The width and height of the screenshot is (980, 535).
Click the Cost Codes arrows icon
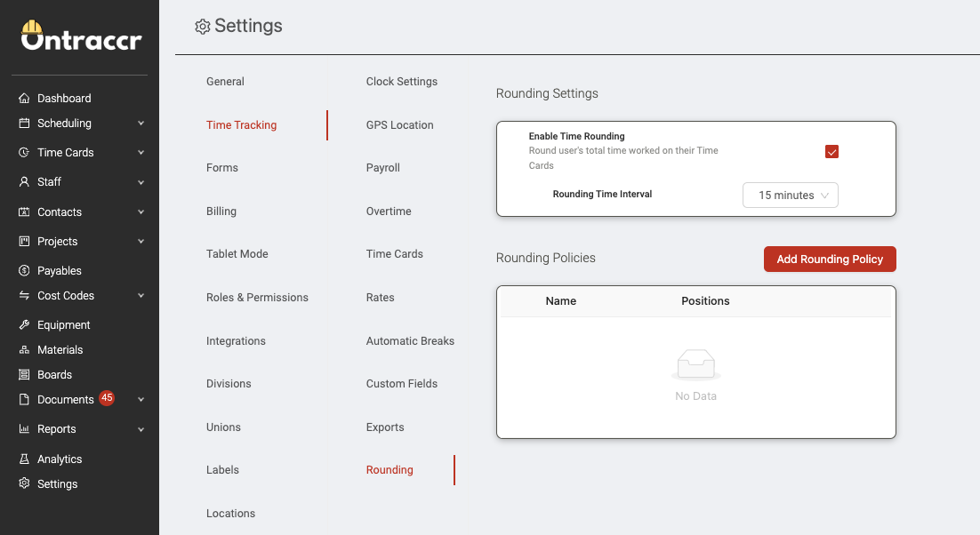click(x=24, y=295)
